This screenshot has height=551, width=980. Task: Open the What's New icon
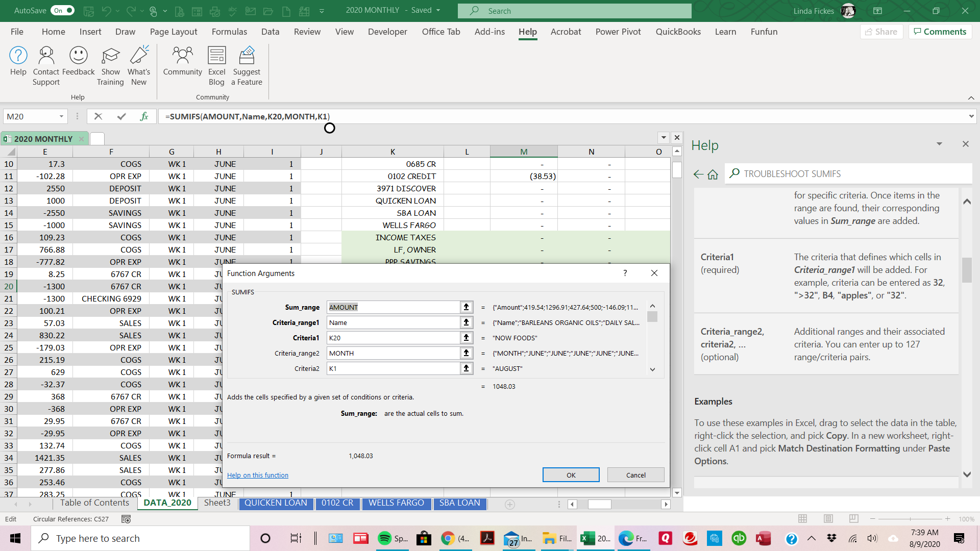tap(139, 56)
